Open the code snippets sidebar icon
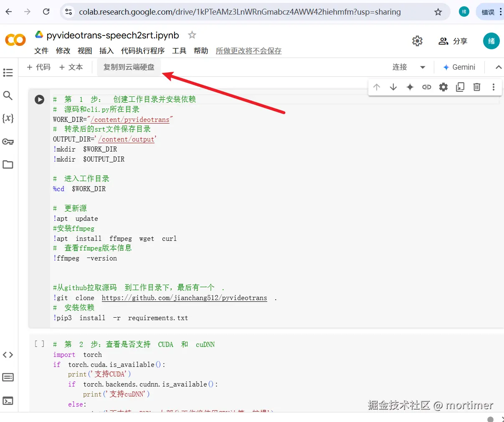This screenshot has height=422, width=504. click(8, 355)
